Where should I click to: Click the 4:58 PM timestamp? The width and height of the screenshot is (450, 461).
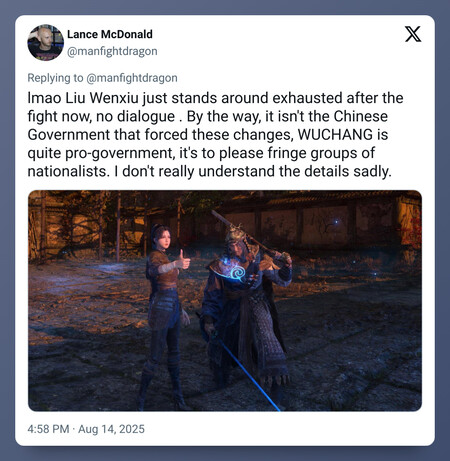[x=48, y=429]
